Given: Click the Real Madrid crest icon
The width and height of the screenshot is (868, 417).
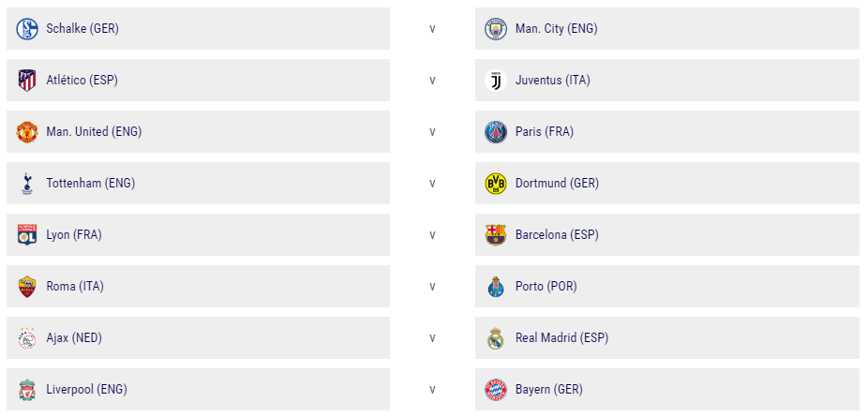Looking at the screenshot, I should [495, 338].
